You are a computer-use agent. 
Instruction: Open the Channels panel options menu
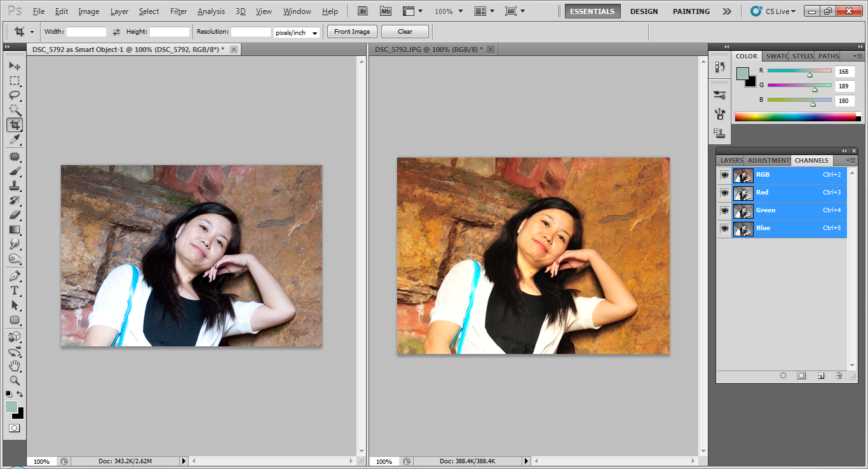coord(851,160)
